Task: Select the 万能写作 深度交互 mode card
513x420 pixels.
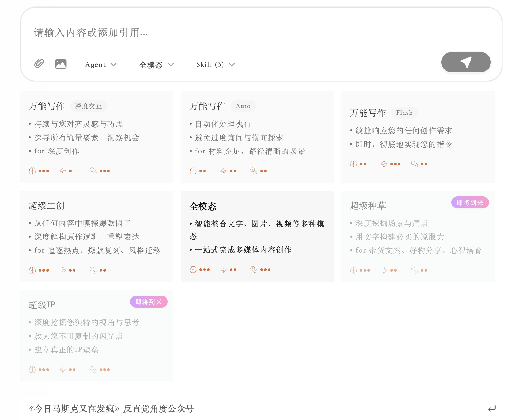Action: tap(97, 137)
